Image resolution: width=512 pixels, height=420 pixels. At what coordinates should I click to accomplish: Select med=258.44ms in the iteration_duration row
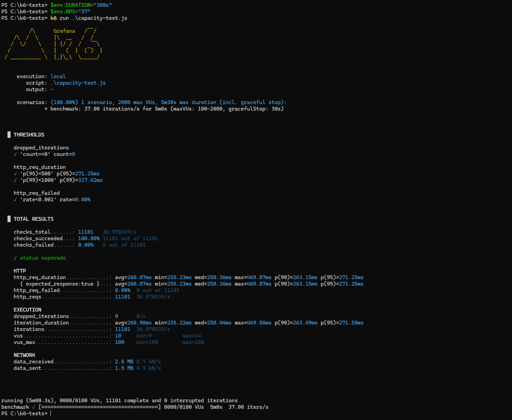pos(213,323)
